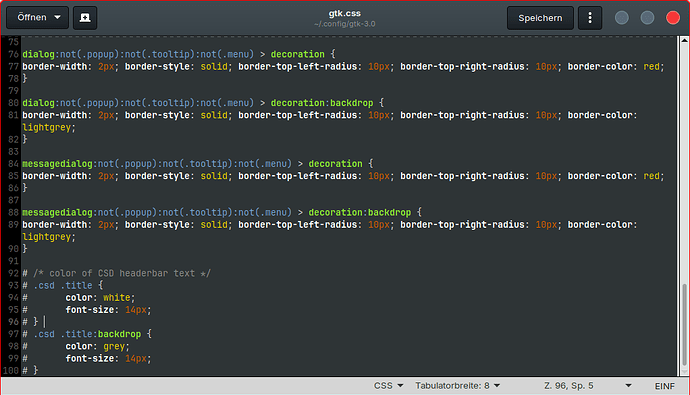Click line number 84 in the gutter
Screen dimensions: 690x395
pos(13,164)
